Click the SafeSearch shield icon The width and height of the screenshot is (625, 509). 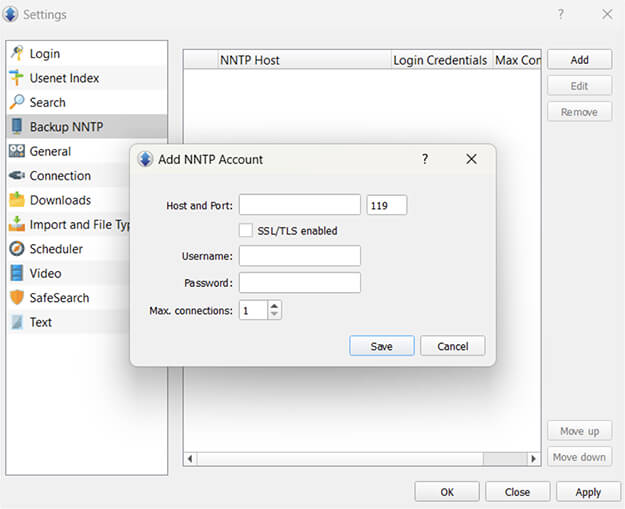pyautogui.click(x=17, y=298)
